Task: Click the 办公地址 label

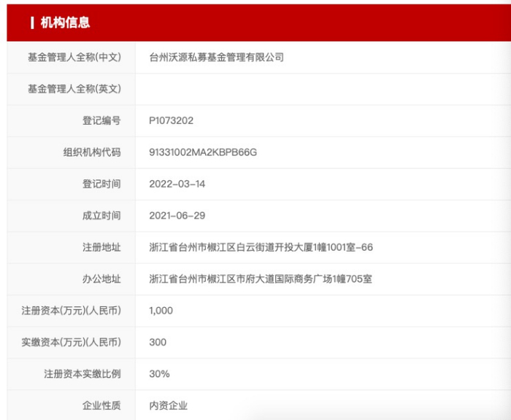Action: [x=101, y=279]
